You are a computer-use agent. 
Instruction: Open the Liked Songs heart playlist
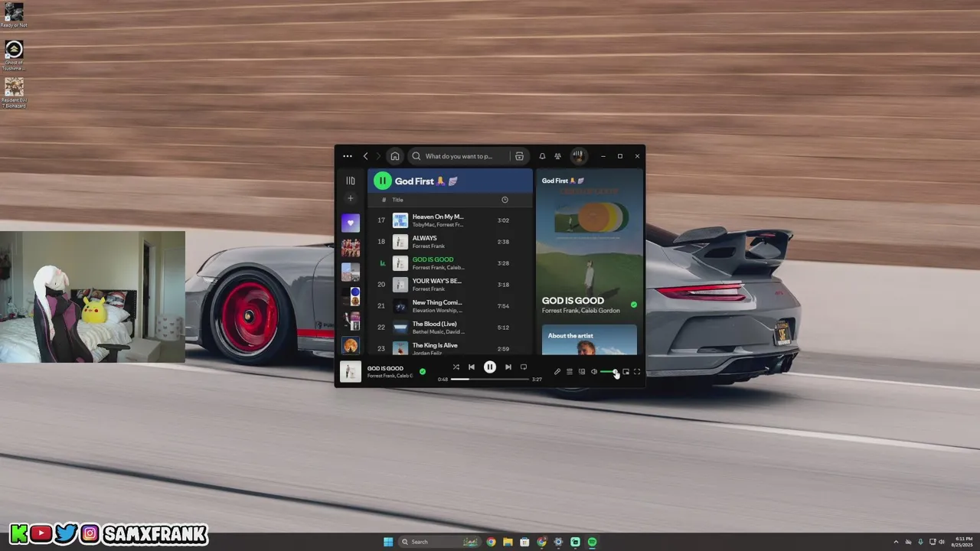351,223
